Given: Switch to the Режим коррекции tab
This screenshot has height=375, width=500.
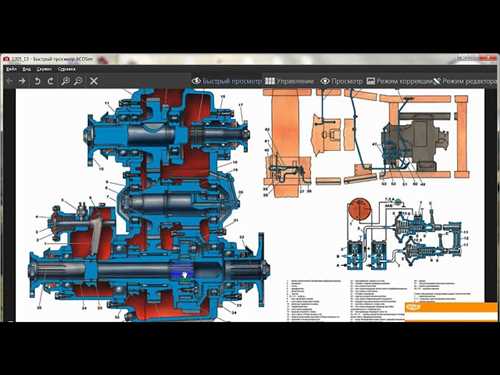Looking at the screenshot, I should [399, 81].
